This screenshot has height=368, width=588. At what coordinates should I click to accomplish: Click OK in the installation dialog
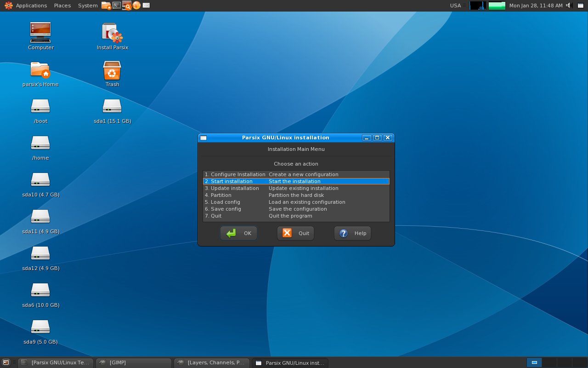[238, 233]
